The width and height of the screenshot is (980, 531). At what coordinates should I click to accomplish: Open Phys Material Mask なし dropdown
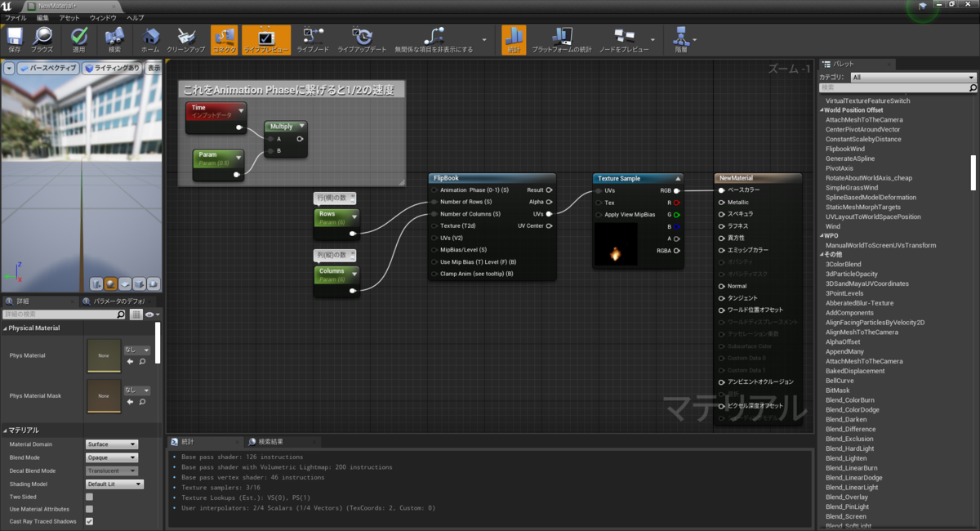[136, 390]
